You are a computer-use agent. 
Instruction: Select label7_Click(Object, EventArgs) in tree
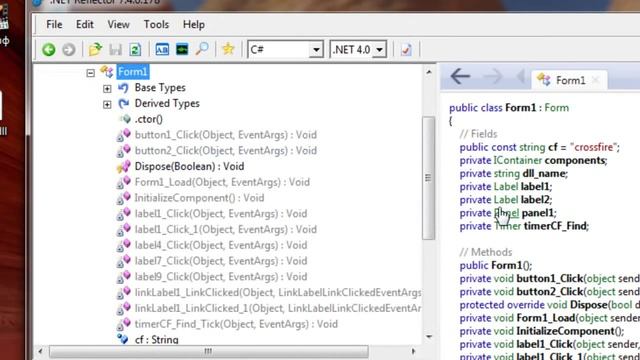221,261
